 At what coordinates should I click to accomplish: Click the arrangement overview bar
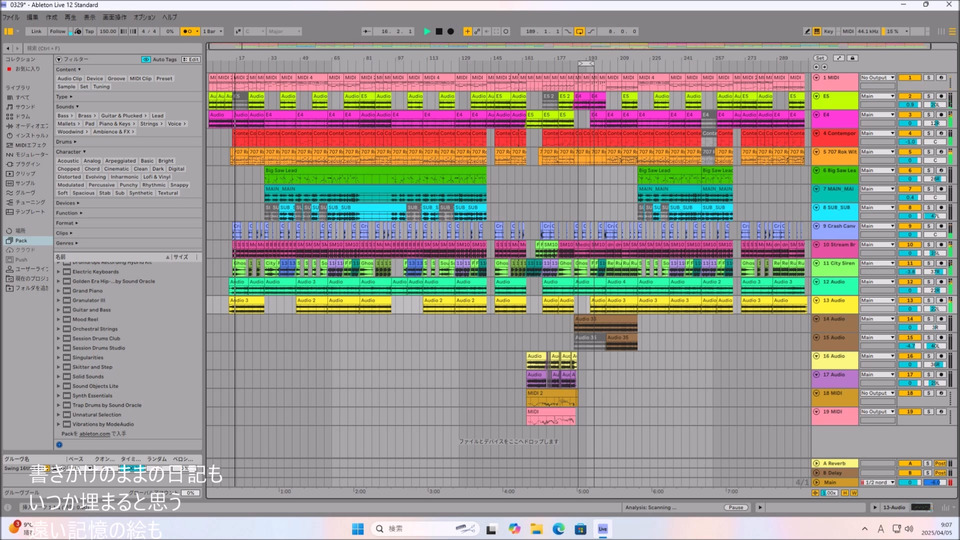click(x=569, y=46)
